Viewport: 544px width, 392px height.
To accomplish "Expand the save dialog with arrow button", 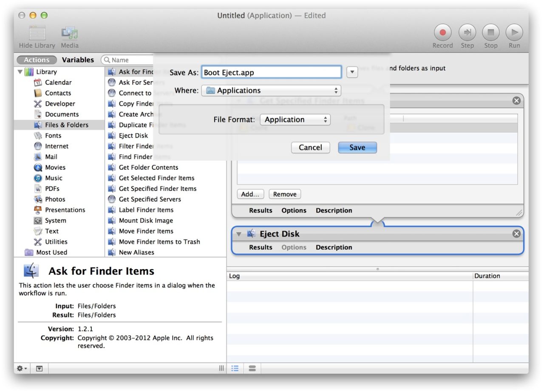I will pyautogui.click(x=352, y=72).
